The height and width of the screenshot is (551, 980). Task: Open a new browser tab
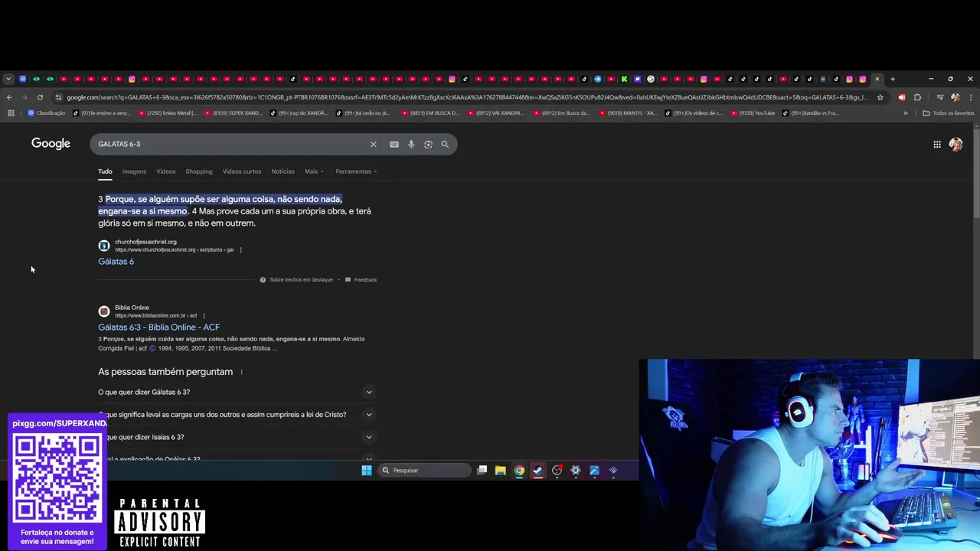[x=892, y=79]
